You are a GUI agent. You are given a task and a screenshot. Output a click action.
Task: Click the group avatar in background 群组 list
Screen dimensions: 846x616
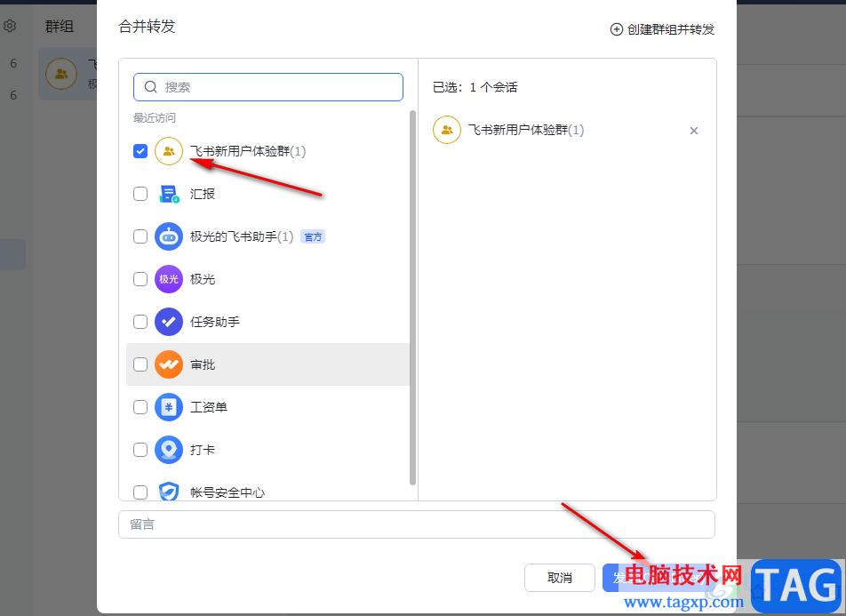[x=61, y=74]
